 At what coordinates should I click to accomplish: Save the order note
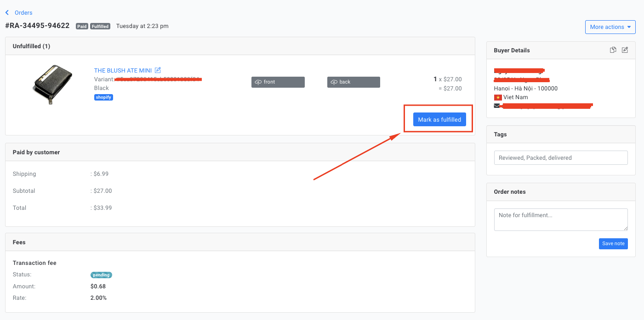click(613, 244)
